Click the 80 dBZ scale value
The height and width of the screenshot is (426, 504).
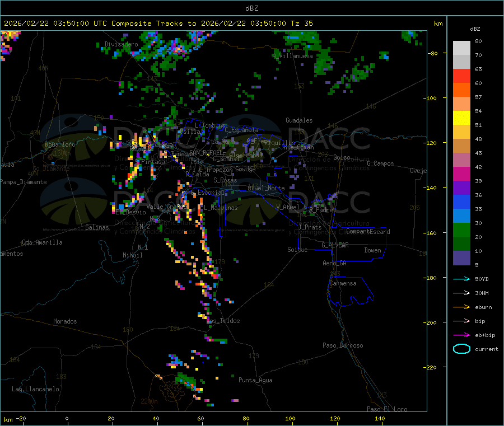(478, 41)
